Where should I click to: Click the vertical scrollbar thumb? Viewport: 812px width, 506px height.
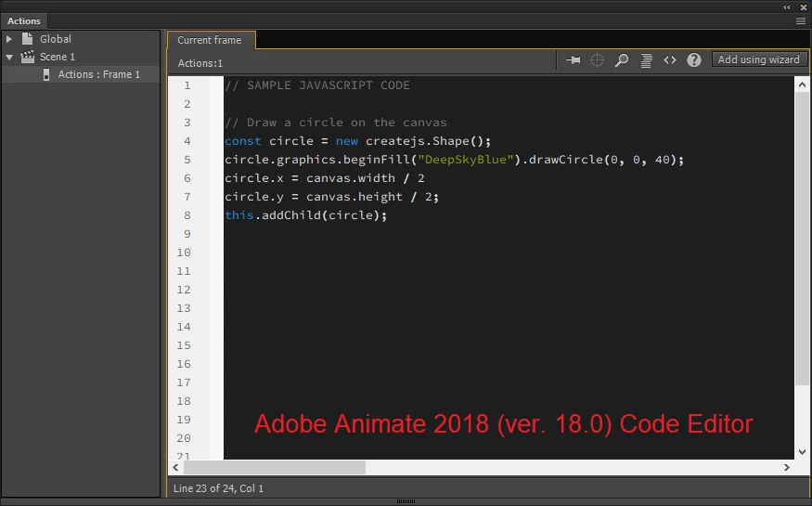802,239
